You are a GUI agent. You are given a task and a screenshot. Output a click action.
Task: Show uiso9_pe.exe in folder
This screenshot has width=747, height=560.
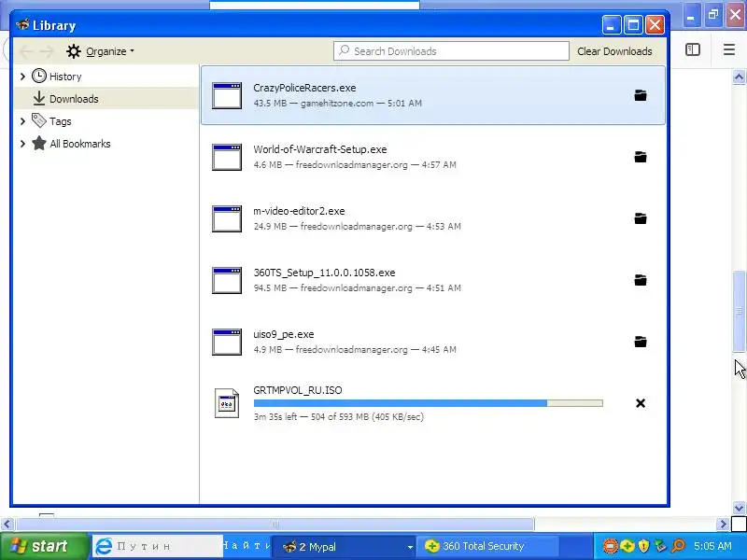pyautogui.click(x=641, y=342)
